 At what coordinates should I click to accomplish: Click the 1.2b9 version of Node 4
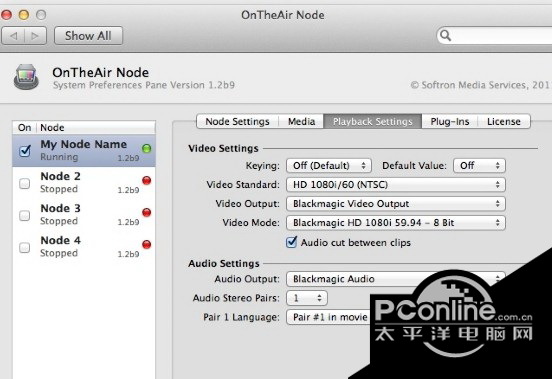pos(128,254)
